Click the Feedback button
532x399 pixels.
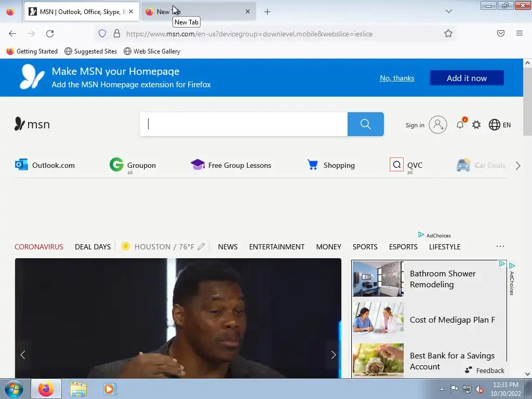click(x=485, y=370)
